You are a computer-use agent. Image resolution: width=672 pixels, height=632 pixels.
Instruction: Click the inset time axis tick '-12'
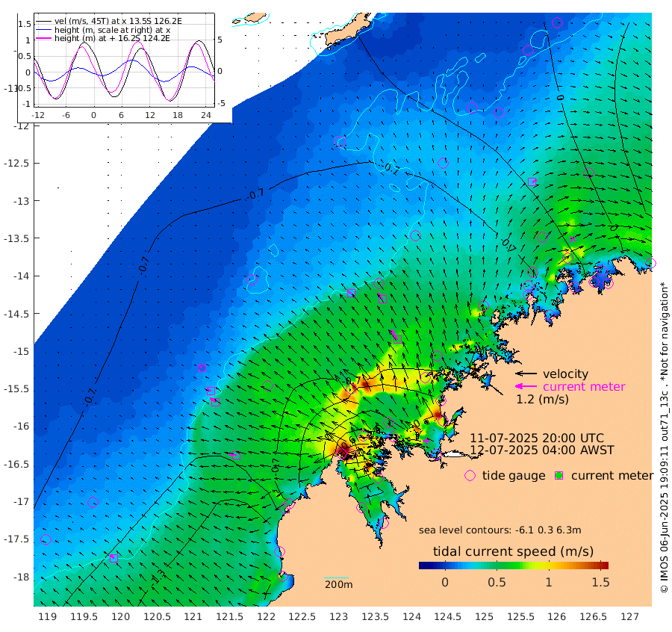(38, 115)
